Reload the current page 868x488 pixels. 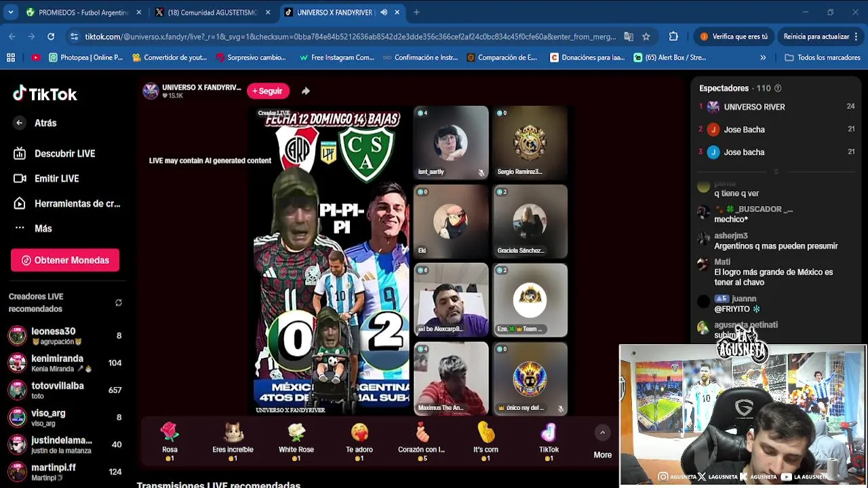point(51,37)
